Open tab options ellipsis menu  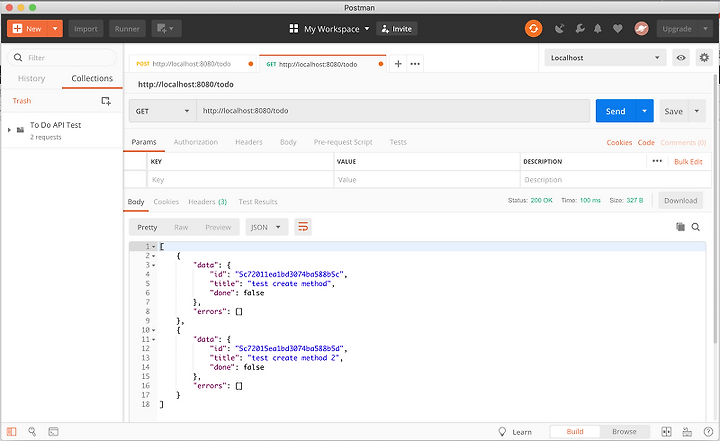click(x=415, y=64)
